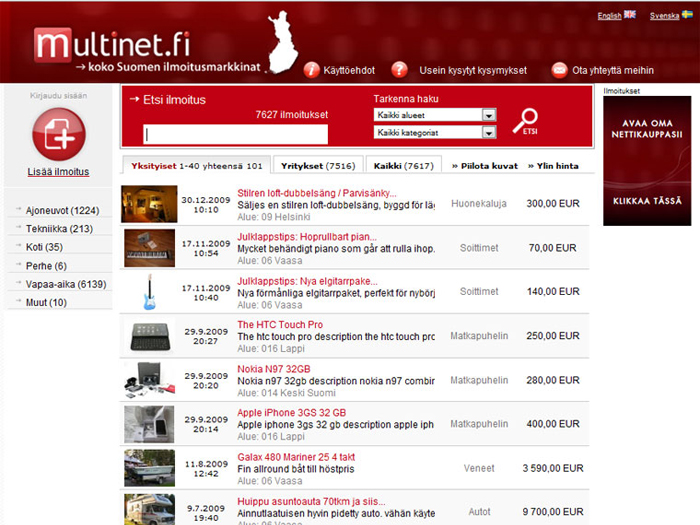Open Ota yhteyttä meihin link
The height and width of the screenshot is (525, 700).
(612, 71)
